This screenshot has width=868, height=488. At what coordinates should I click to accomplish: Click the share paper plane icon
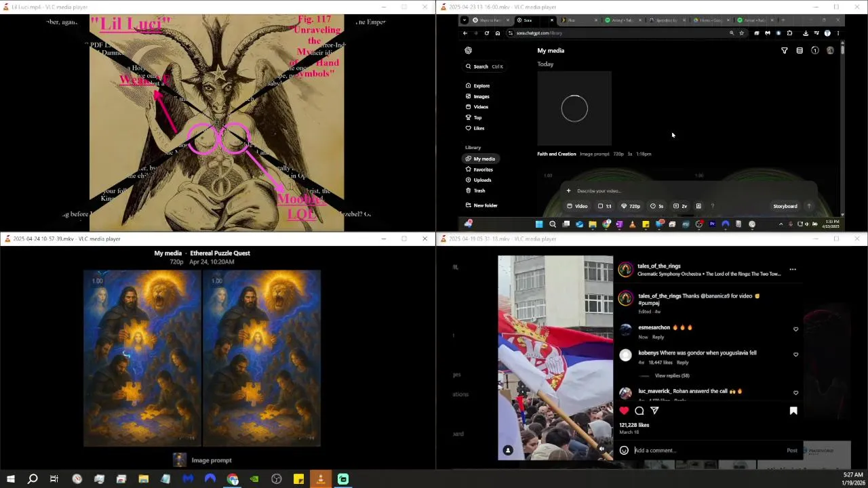tap(654, 411)
